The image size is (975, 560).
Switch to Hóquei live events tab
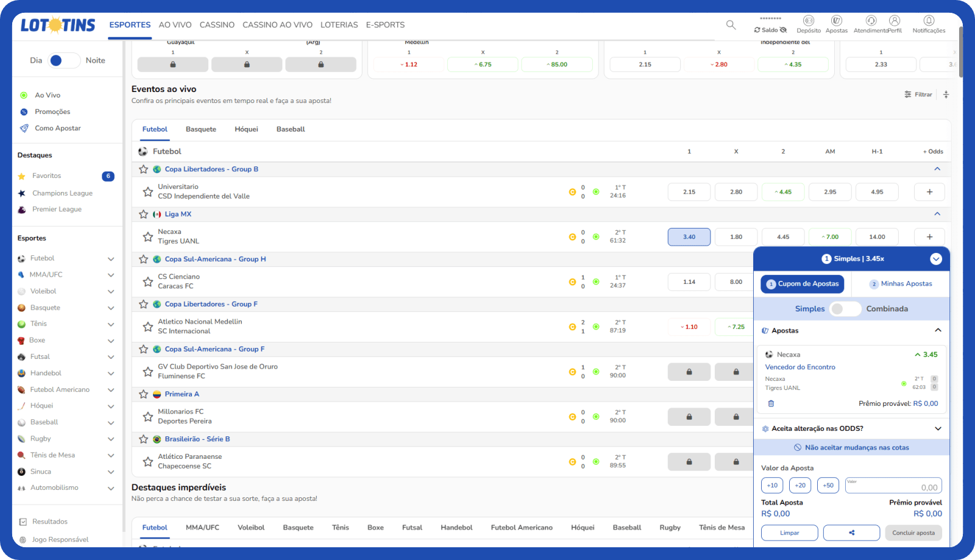pos(246,129)
